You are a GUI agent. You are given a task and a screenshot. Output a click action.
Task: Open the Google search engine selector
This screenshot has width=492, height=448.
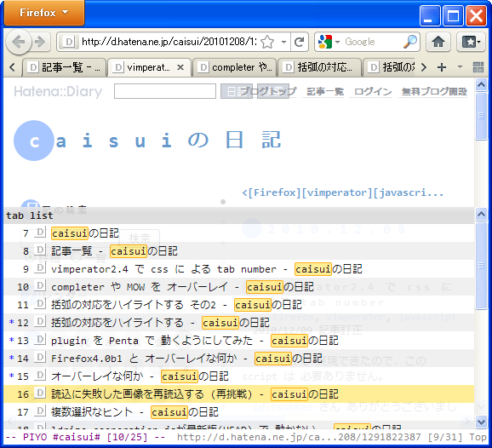329,42
